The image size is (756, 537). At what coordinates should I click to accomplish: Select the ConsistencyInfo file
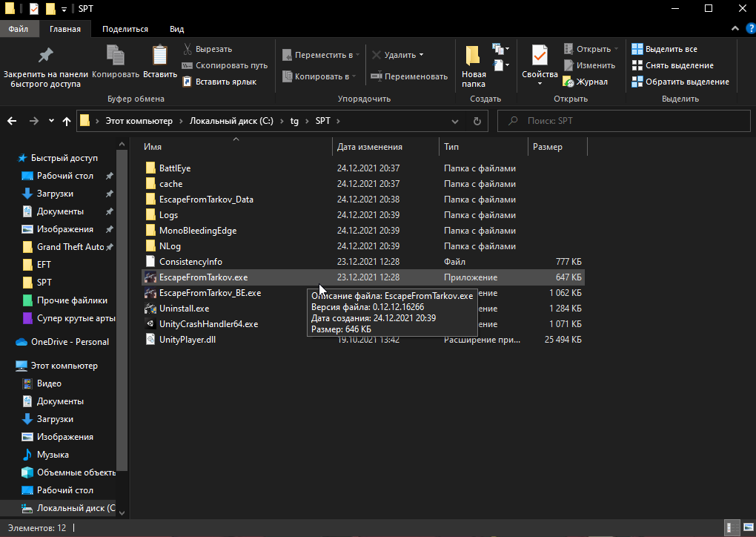363,262
